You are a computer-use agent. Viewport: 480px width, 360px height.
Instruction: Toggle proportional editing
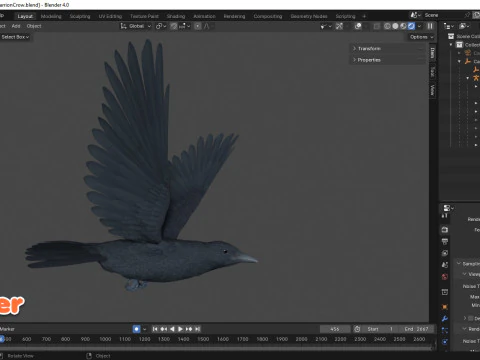(198, 26)
